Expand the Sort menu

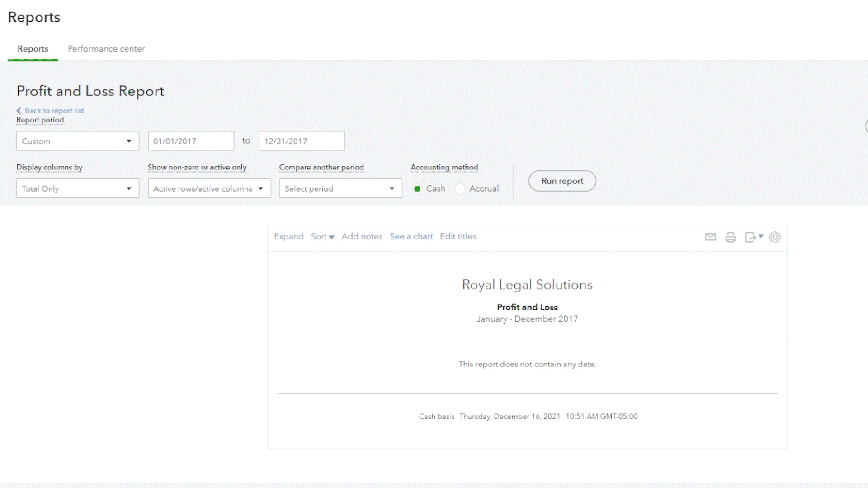coord(322,236)
